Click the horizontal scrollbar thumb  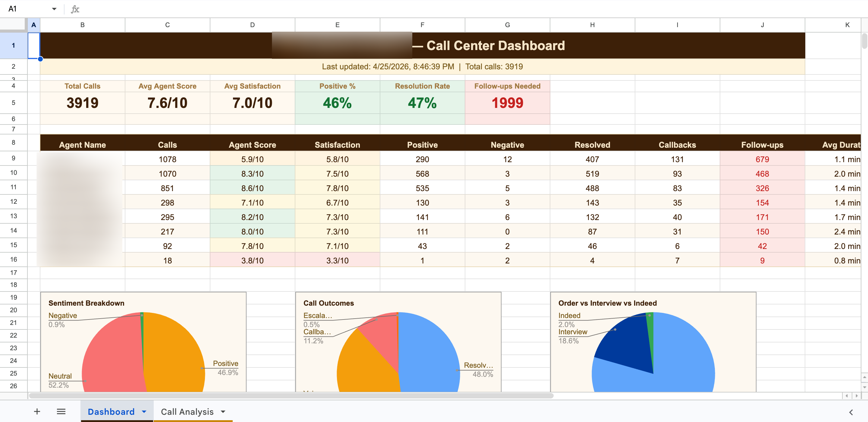(291, 396)
